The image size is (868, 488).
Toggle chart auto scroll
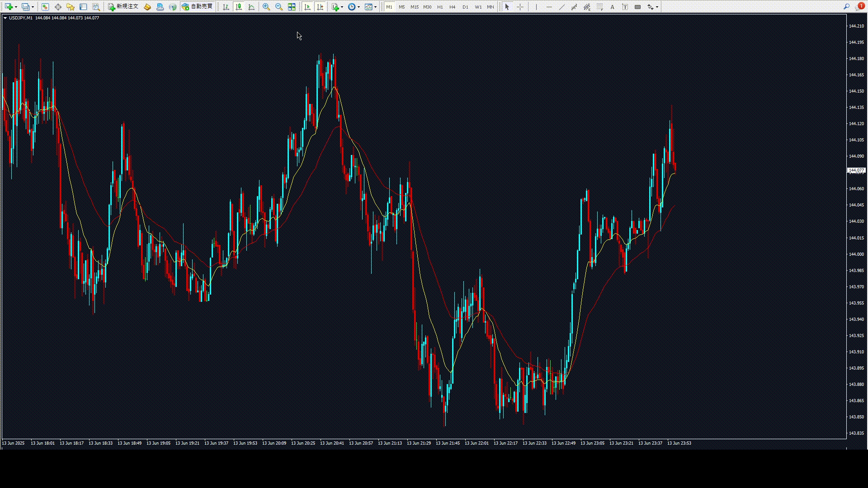[x=307, y=7]
